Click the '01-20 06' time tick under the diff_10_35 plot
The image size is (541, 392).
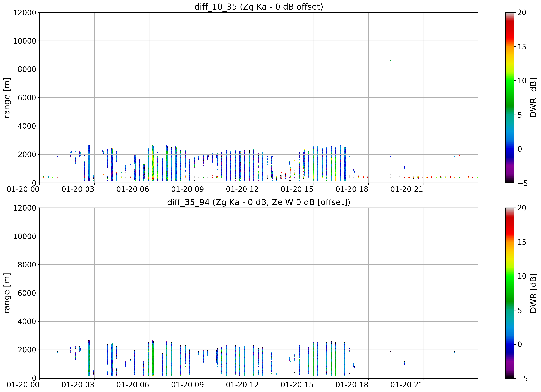coord(133,189)
